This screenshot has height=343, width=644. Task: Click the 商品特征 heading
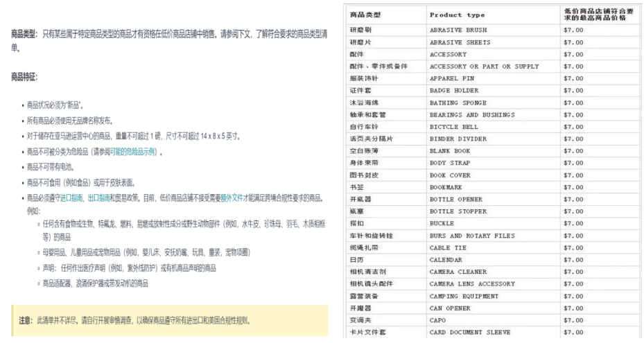tap(24, 77)
